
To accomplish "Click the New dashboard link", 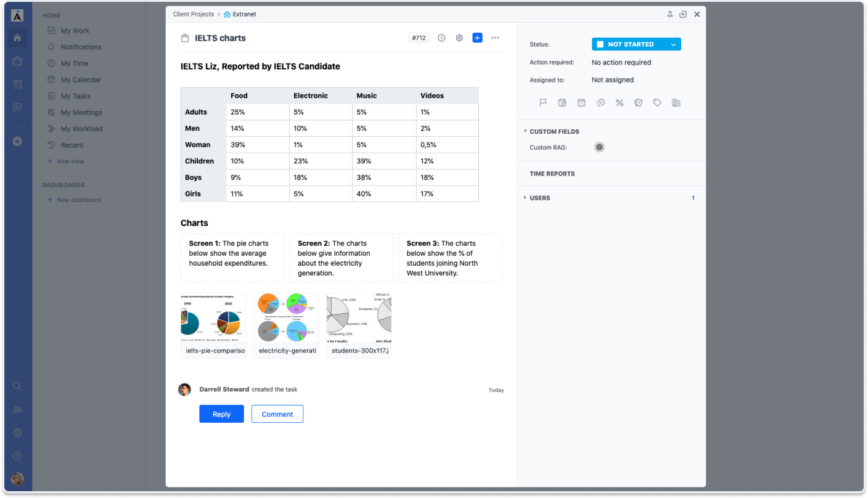I will [x=75, y=200].
